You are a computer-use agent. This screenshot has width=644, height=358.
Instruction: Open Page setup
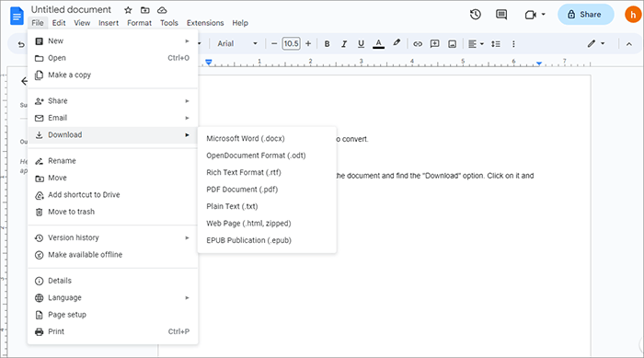pyautogui.click(x=112, y=315)
